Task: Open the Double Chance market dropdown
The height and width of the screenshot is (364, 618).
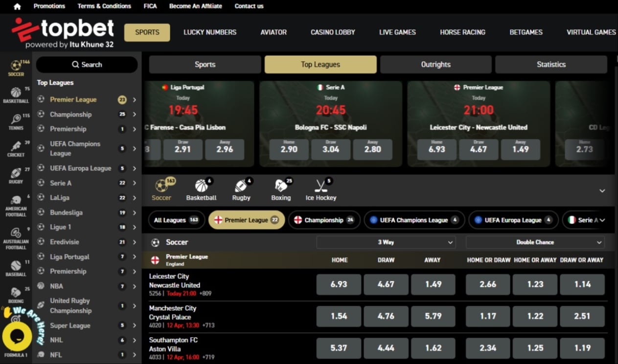Action: point(535,242)
